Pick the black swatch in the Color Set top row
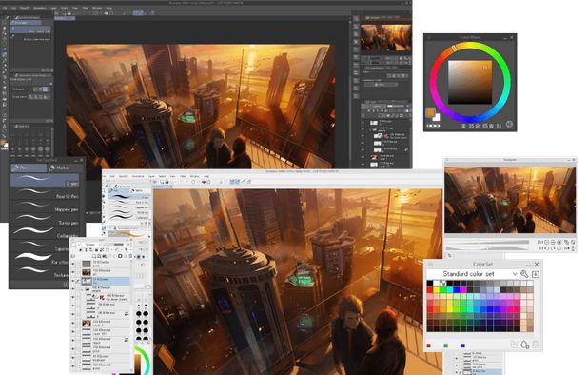Viewport: 588px width, 375px height. pos(430,284)
